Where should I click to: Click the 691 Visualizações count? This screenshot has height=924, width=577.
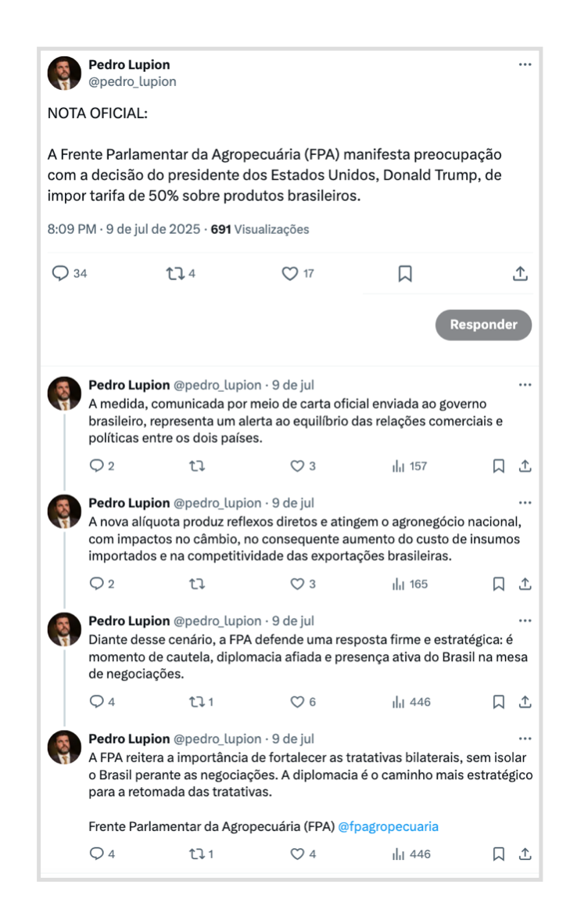260,229
